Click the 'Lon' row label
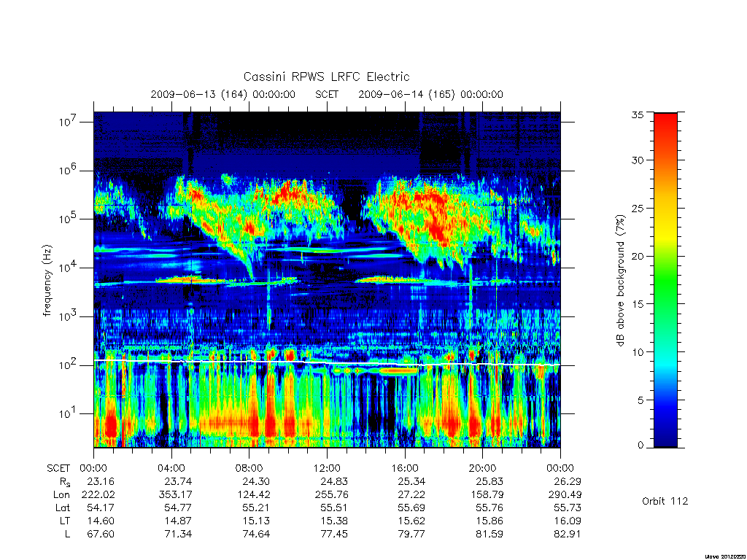This screenshot has height=560, width=747. coord(61,495)
